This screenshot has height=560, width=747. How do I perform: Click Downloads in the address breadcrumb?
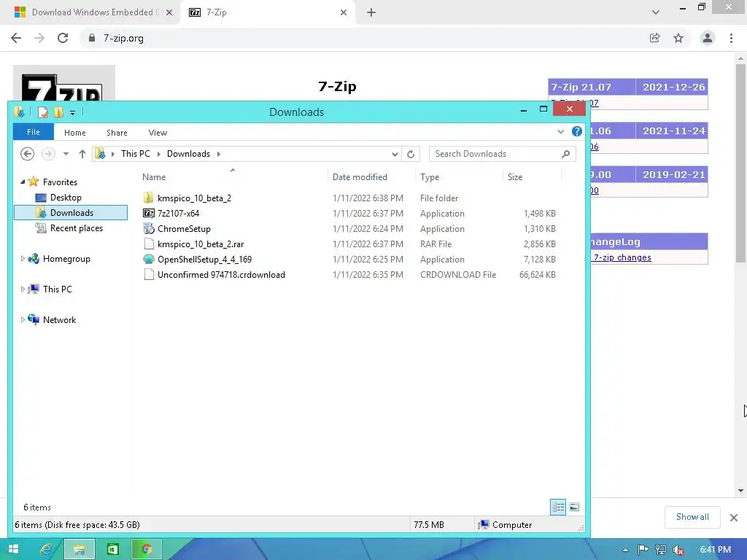[x=188, y=154]
